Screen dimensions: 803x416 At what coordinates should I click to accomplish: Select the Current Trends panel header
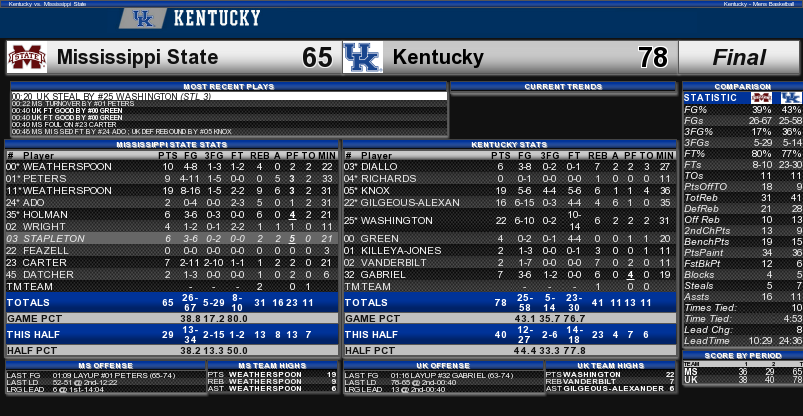563,87
